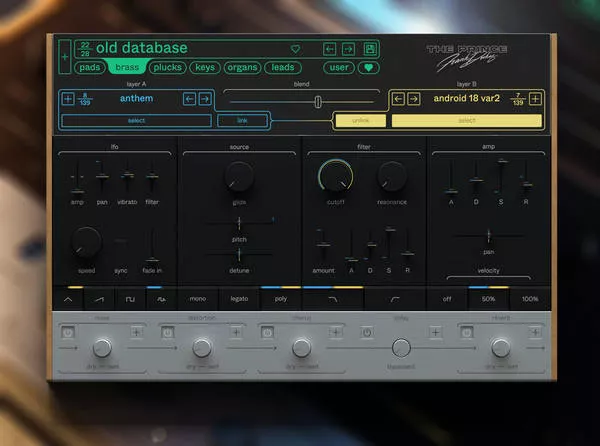Screen dimensions: 600x446
Task: Toggle the distortion effect power button
Action: pos(167,331)
